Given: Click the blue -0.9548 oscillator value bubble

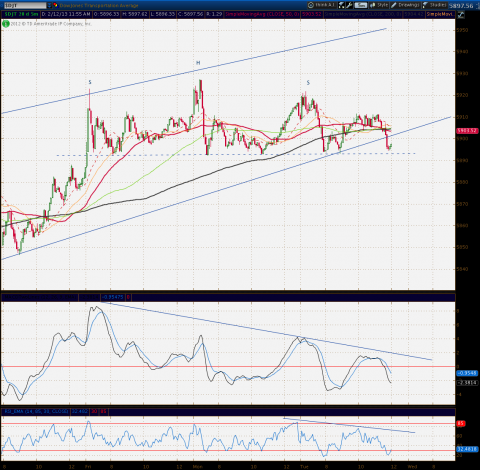Looking at the screenshot, I should click(x=467, y=373).
